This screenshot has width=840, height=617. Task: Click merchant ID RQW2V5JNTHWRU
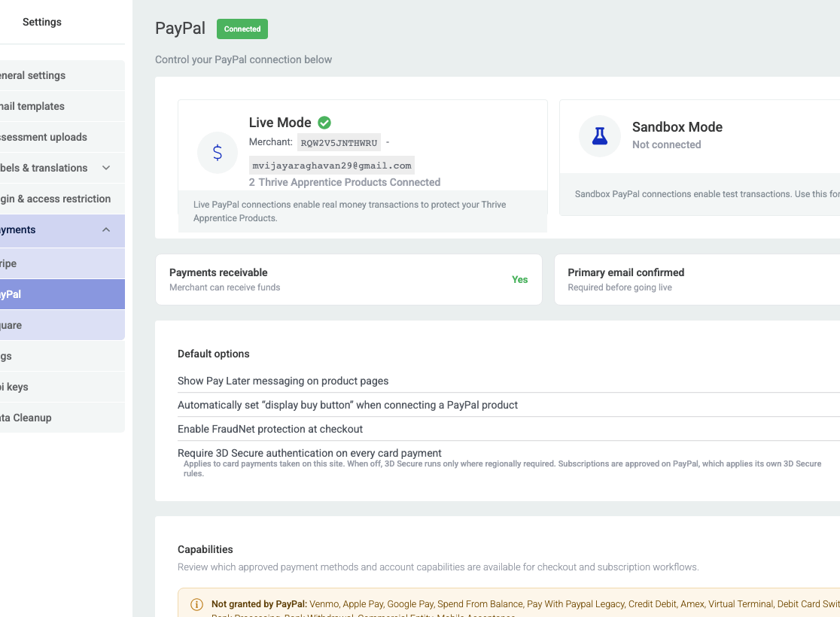click(339, 142)
